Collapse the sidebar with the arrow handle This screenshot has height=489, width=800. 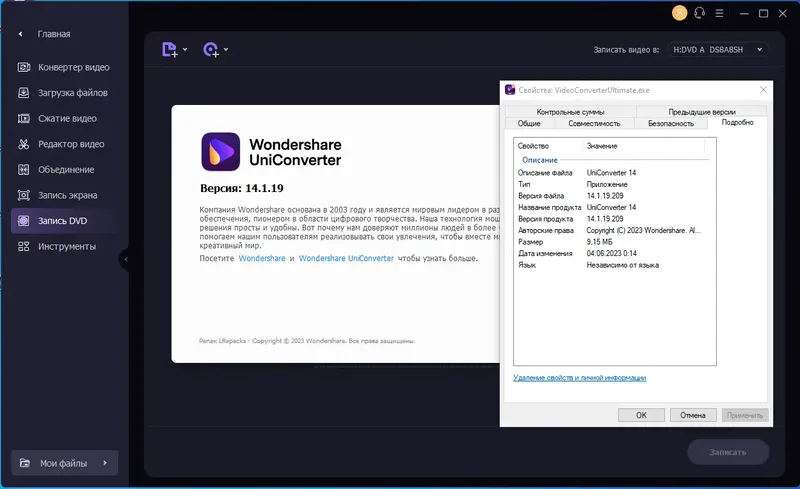[125, 259]
